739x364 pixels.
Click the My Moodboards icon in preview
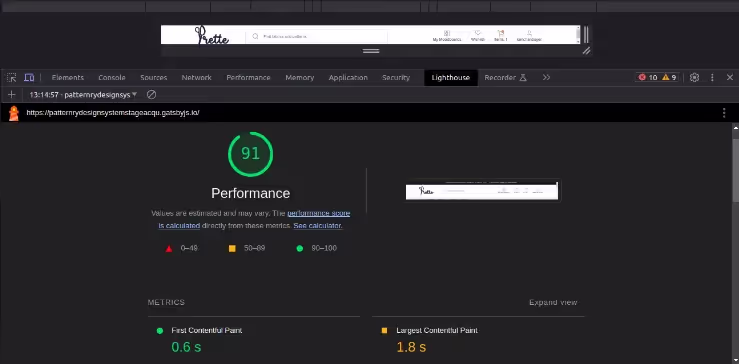447,33
